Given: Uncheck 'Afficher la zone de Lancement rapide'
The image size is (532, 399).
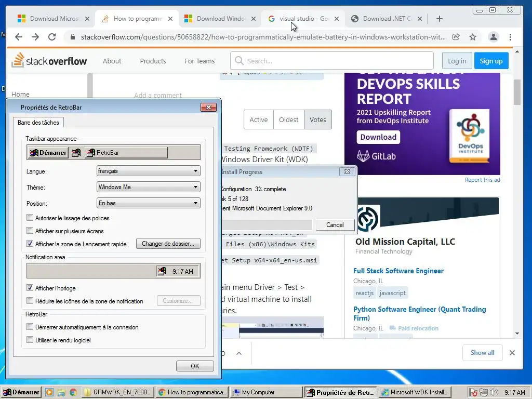Looking at the screenshot, I should pyautogui.click(x=30, y=243).
